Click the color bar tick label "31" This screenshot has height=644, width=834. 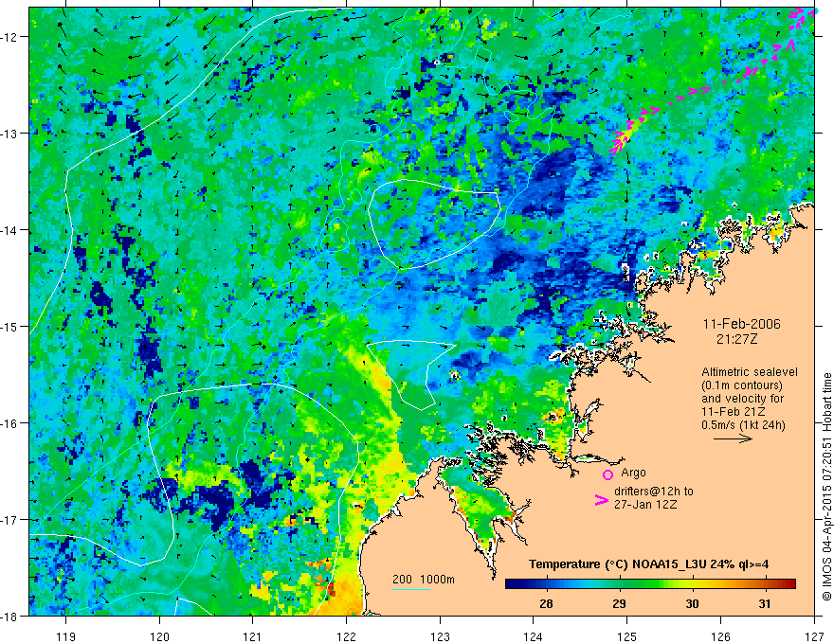pyautogui.click(x=764, y=604)
